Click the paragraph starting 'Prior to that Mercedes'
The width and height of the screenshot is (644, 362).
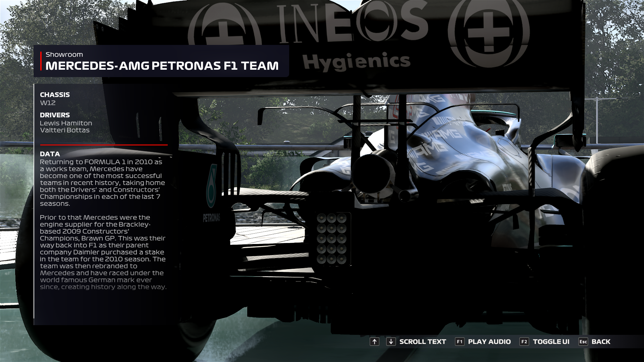[103, 252]
